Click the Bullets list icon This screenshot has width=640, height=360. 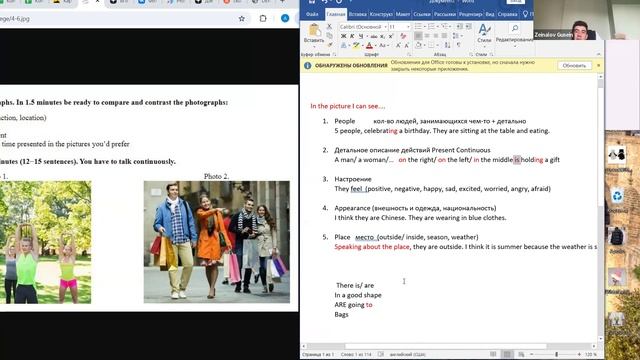click(418, 27)
